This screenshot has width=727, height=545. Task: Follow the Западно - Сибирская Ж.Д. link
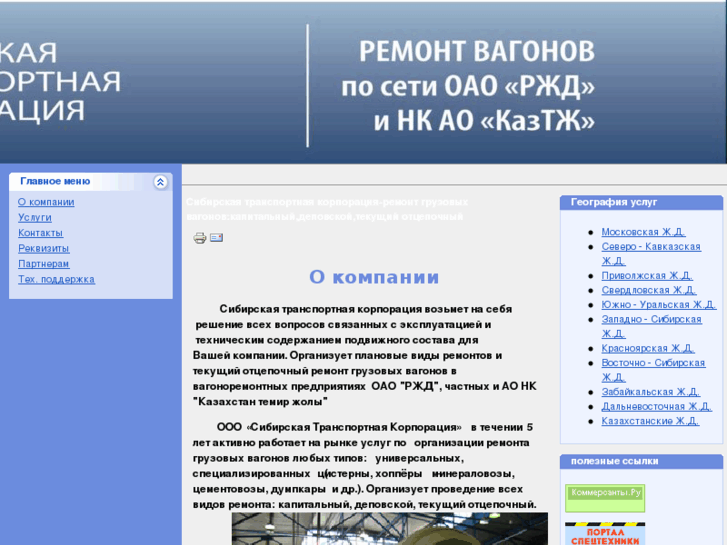pyautogui.click(x=651, y=327)
